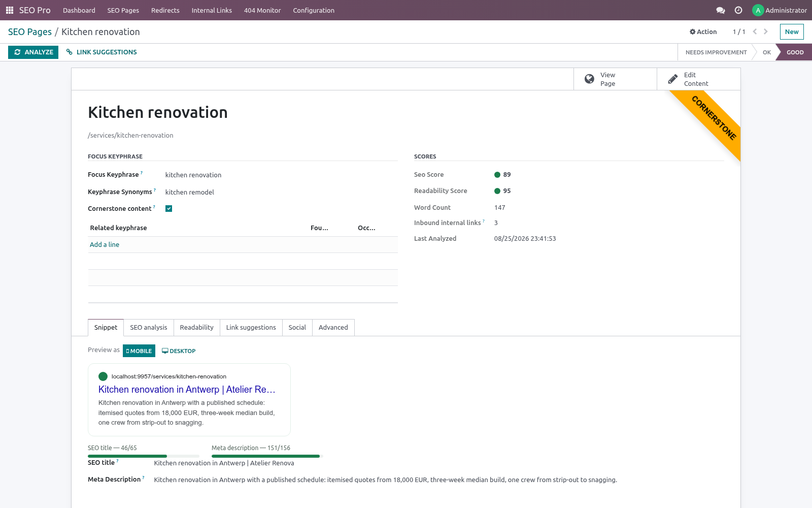812x508 pixels.
Task: Switch preview to Mobile
Action: tap(139, 351)
